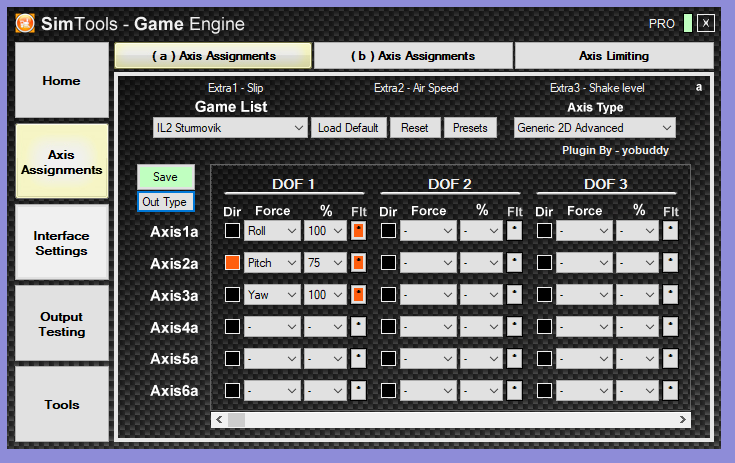Click orange Axis1a DOF 1 Flt filter button
The width and height of the screenshot is (735, 463).
[359, 231]
